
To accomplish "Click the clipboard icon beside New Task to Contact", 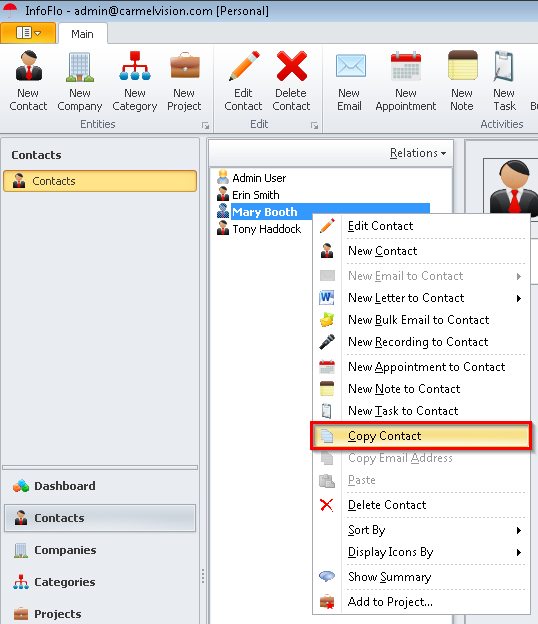I will (327, 411).
